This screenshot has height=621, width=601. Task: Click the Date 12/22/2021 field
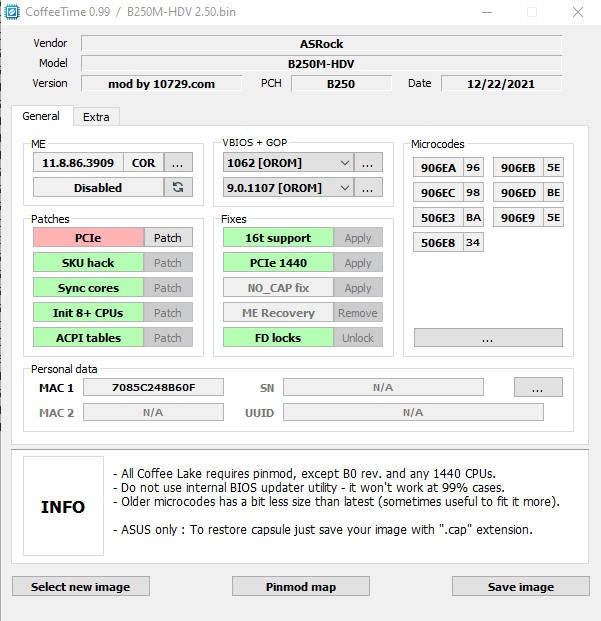click(501, 84)
